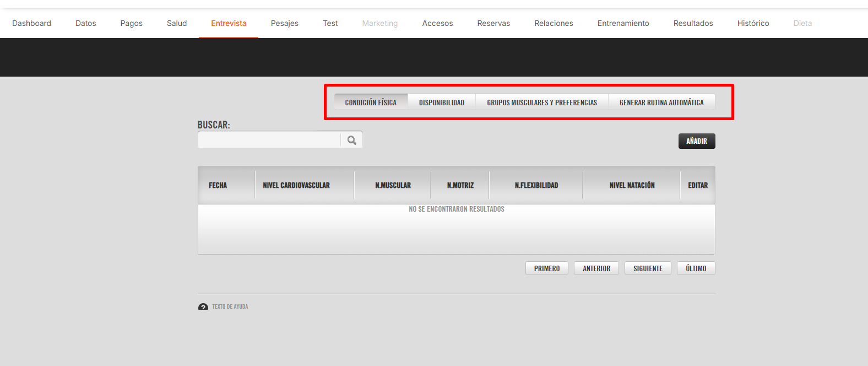Open Grupos Musculares y Preferencias sub-tab
868x366 pixels.
pyautogui.click(x=541, y=103)
